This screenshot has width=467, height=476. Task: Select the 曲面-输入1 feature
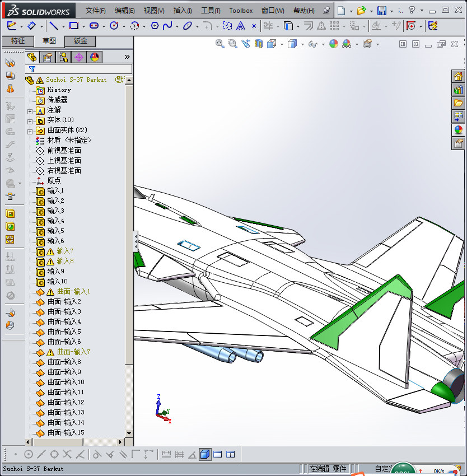pyautogui.click(x=73, y=291)
